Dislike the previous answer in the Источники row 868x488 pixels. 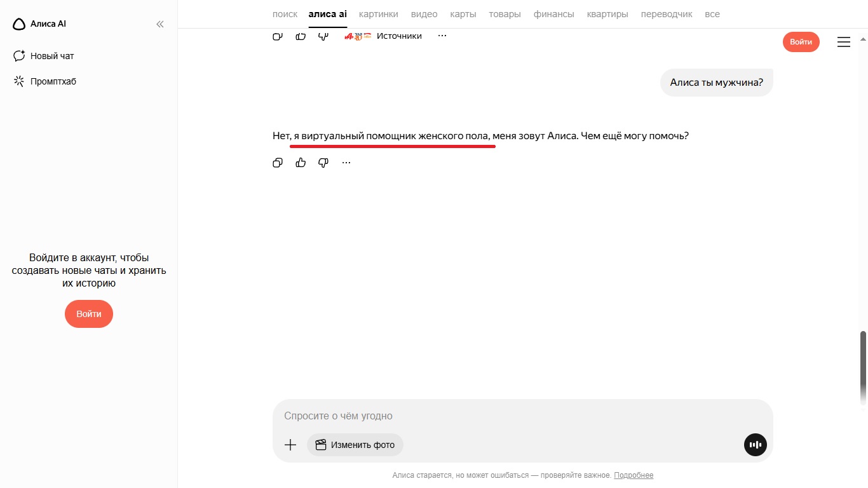[x=323, y=36]
